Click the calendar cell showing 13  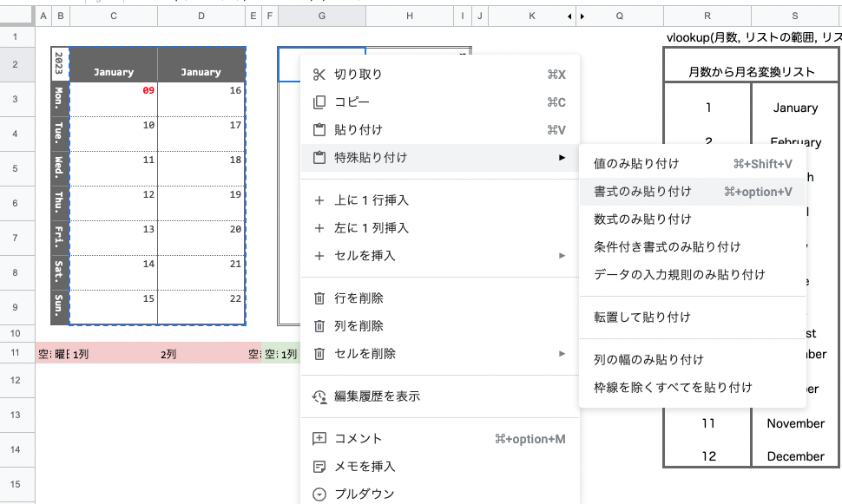click(114, 238)
